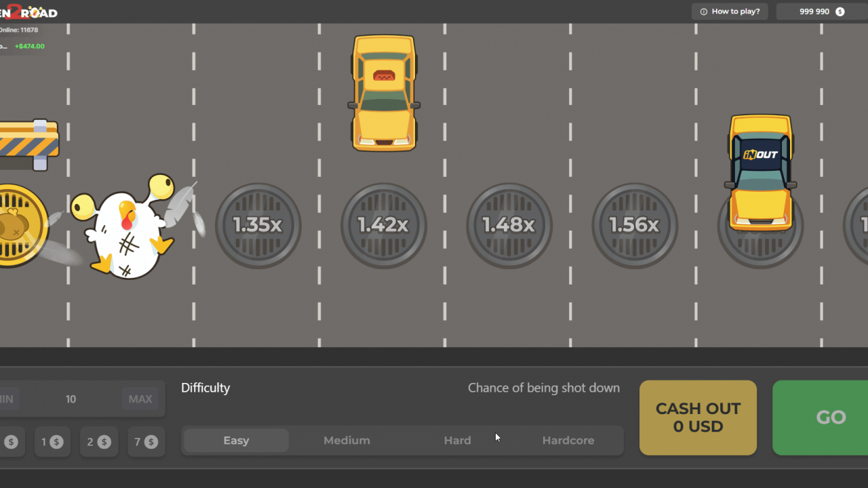The height and width of the screenshot is (488, 868).
Task: Set bet to maximum with MAX
Action: (140, 399)
